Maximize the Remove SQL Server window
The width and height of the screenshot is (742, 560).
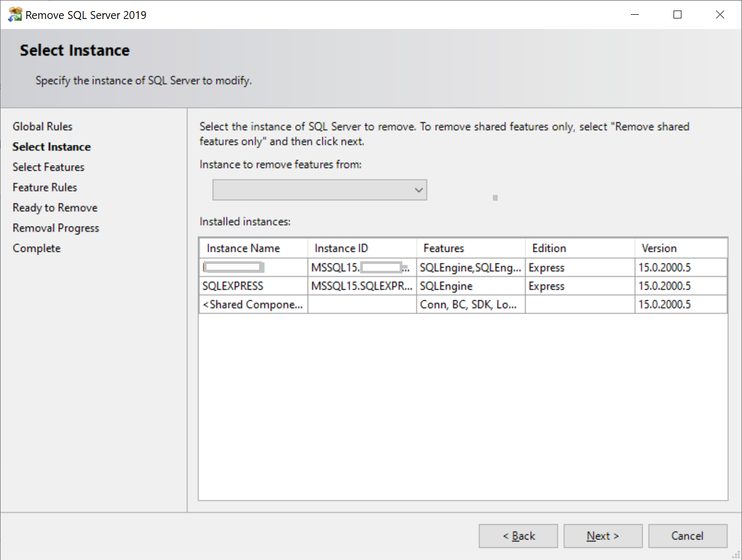677,15
